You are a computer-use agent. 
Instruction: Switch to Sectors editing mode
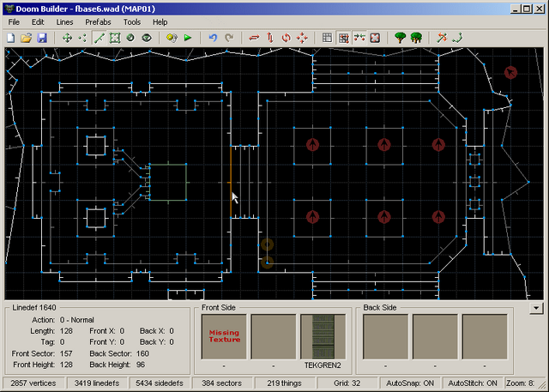[115, 38]
